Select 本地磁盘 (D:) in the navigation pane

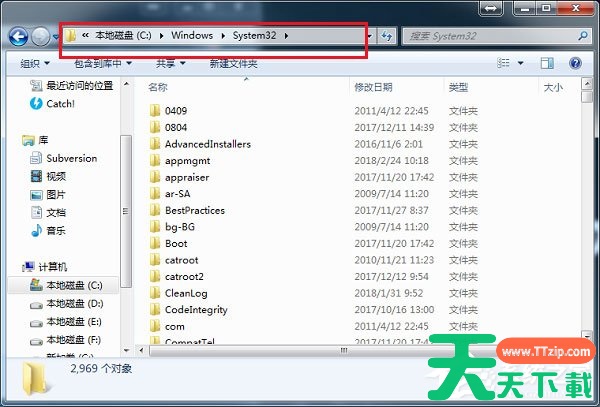tap(67, 304)
